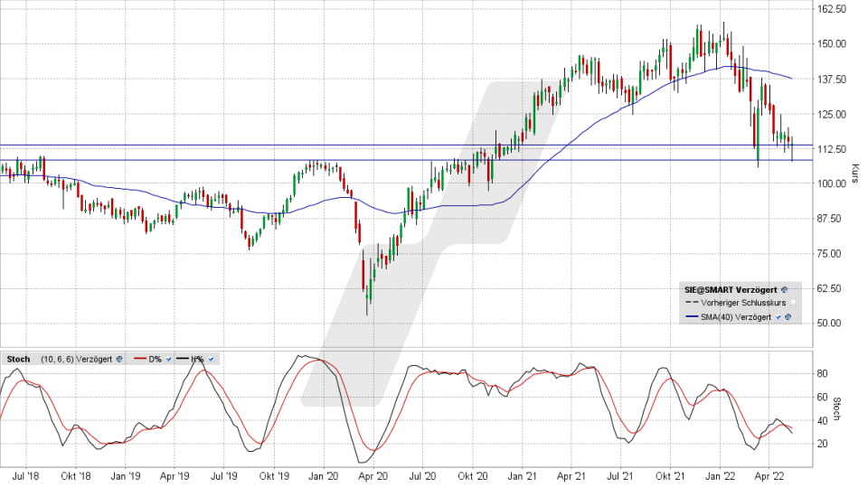
Task: Click the Jan '22 date label
Action: pos(720,476)
